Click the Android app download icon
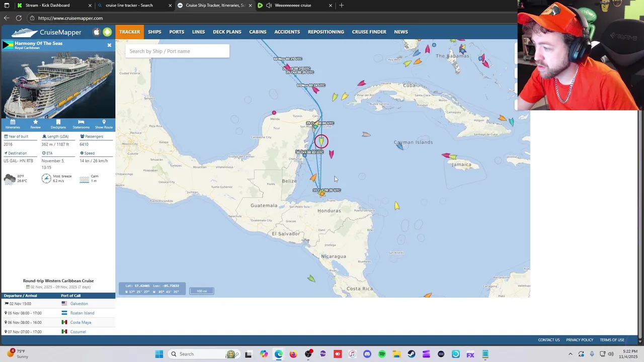This screenshot has width=644, height=362. (107, 32)
